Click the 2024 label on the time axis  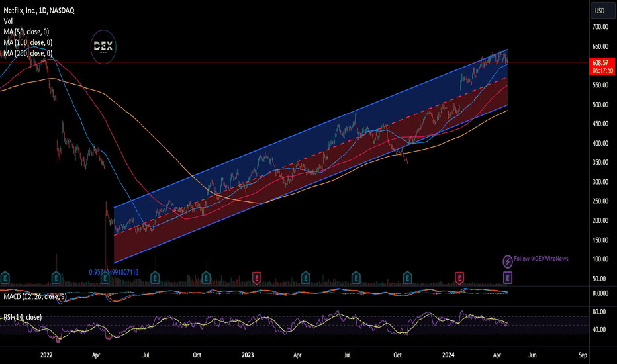tap(448, 355)
